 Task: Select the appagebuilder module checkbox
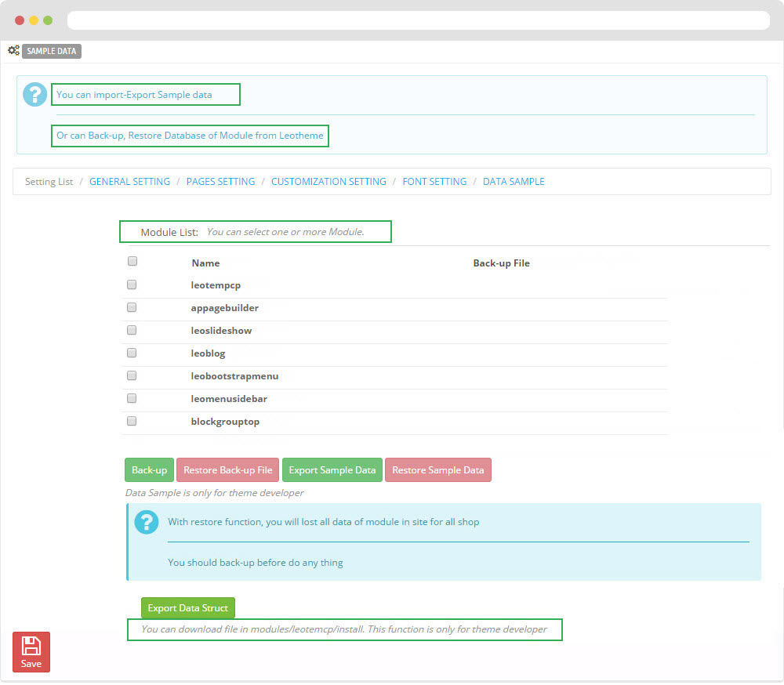pyautogui.click(x=132, y=307)
